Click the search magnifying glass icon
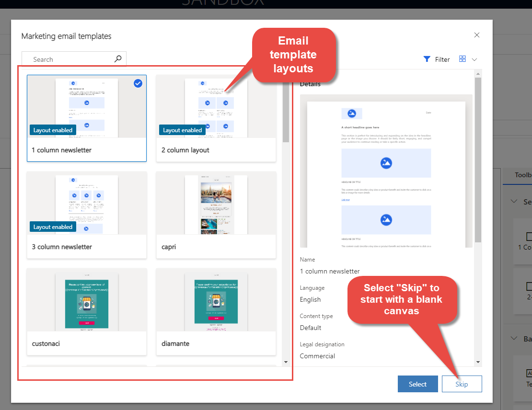The height and width of the screenshot is (410, 532). coord(118,59)
